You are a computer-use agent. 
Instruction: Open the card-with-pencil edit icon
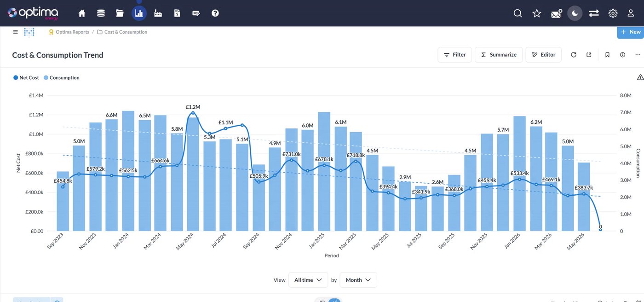tap(196, 13)
